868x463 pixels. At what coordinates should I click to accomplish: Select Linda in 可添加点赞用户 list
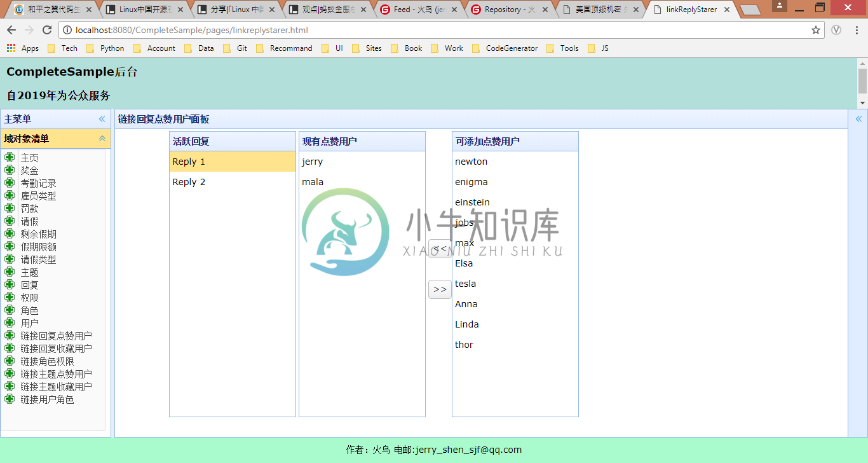[515, 324]
